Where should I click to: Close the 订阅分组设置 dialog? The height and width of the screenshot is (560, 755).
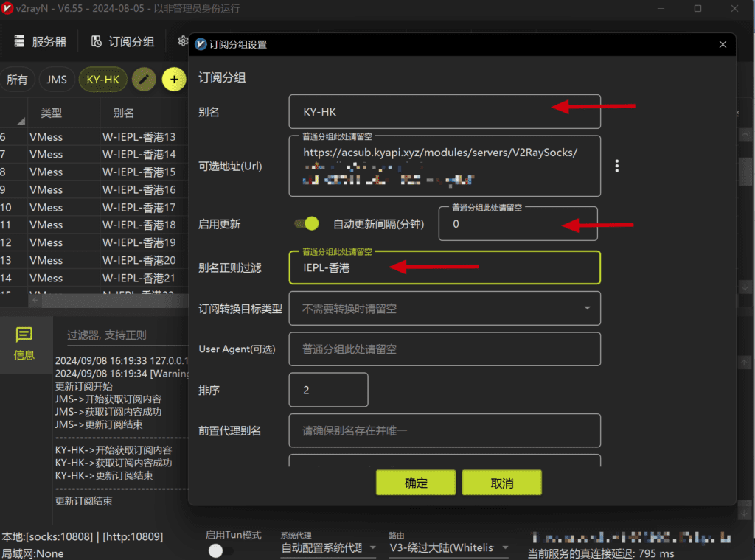click(x=723, y=44)
